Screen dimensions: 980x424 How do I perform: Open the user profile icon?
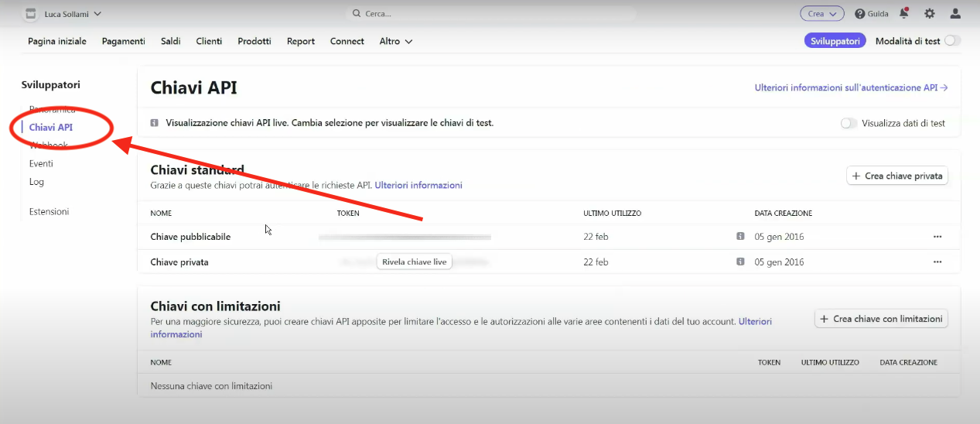coord(955,13)
